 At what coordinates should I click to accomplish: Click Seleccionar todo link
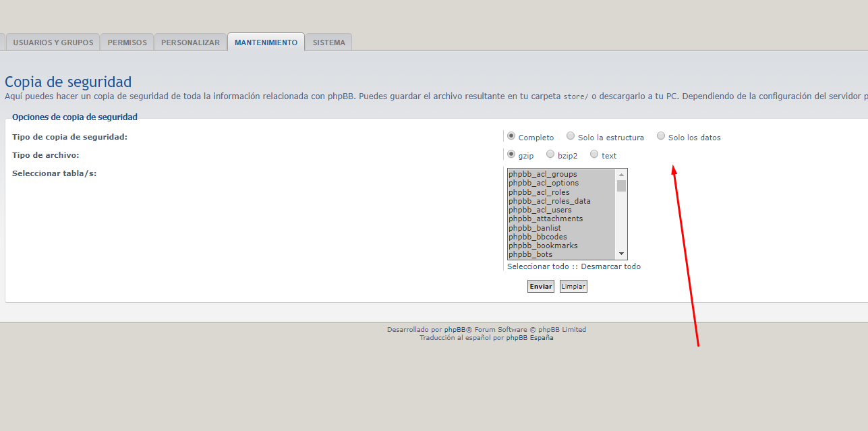pos(538,266)
